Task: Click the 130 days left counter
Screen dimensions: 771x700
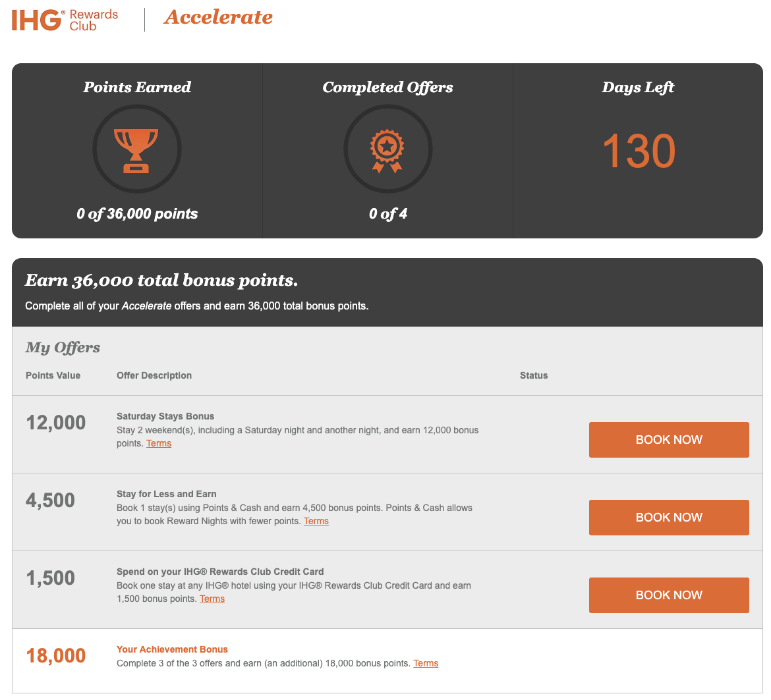Action: click(x=639, y=151)
